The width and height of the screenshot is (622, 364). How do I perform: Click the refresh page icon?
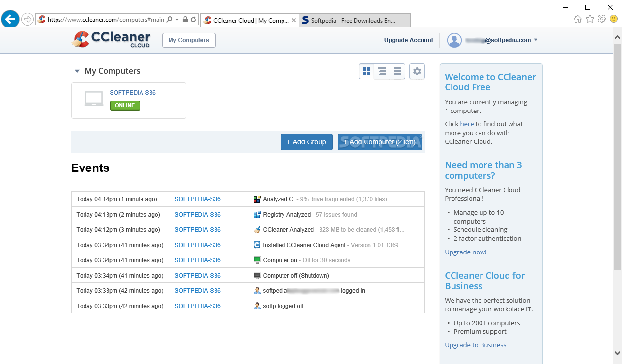(x=194, y=20)
